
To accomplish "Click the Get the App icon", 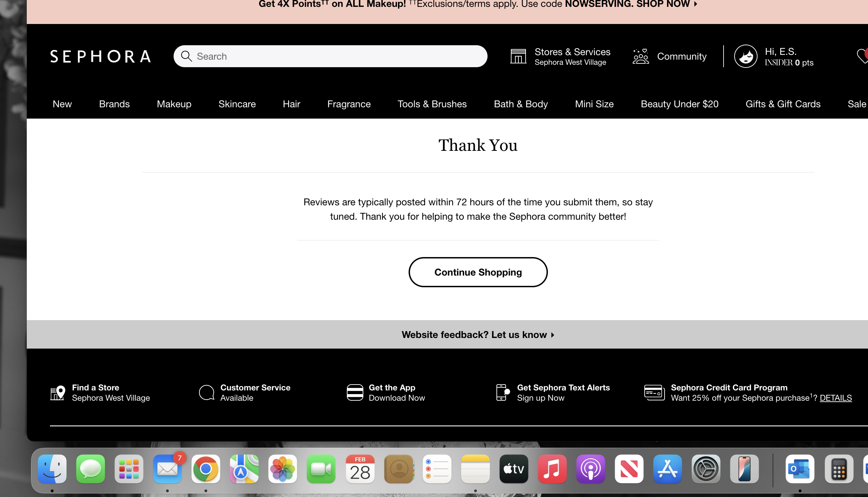I will (x=355, y=393).
